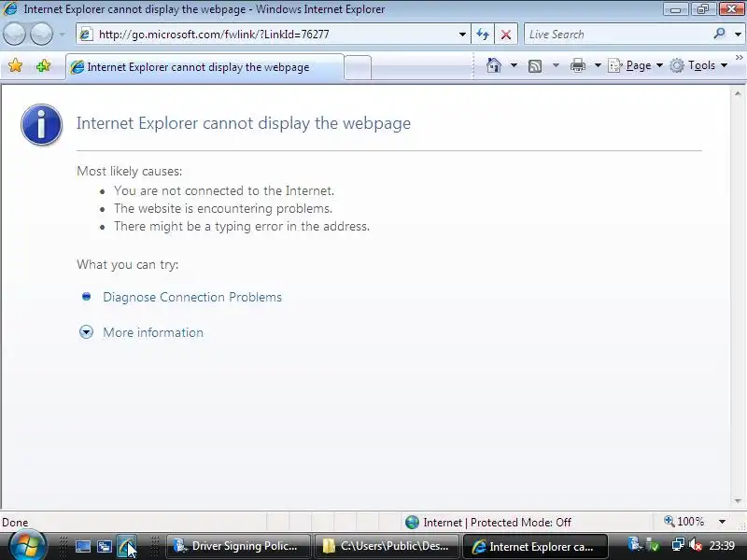Image resolution: width=747 pixels, height=560 pixels.
Task: Click the network tray icon
Action: coord(678,545)
